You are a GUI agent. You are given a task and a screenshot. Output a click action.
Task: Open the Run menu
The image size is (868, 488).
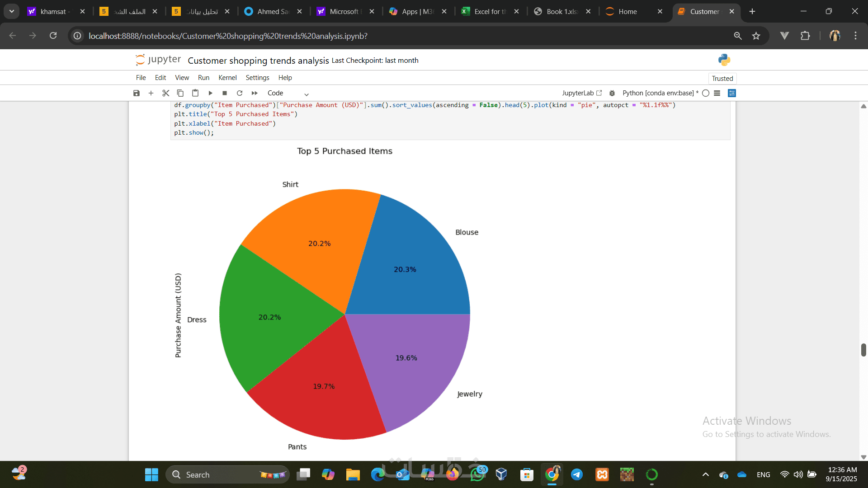[x=203, y=78]
